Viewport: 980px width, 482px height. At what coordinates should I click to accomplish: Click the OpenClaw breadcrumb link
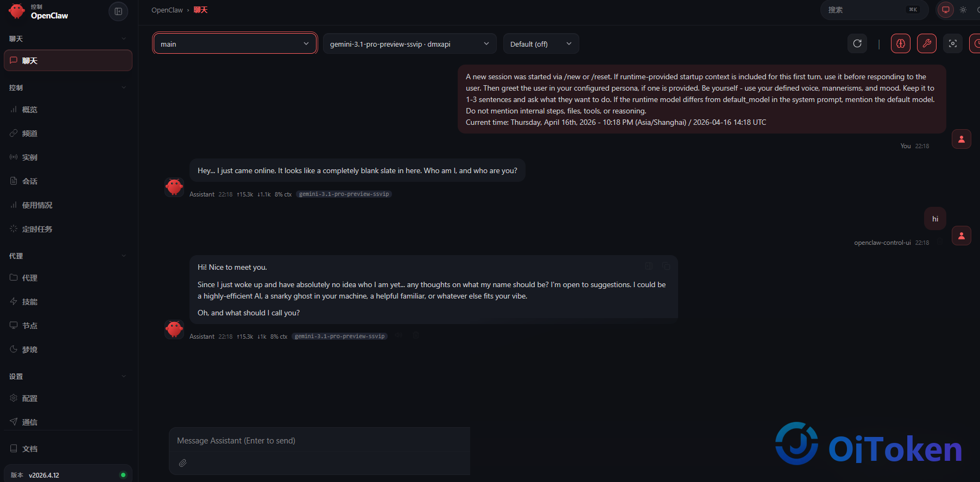point(167,10)
